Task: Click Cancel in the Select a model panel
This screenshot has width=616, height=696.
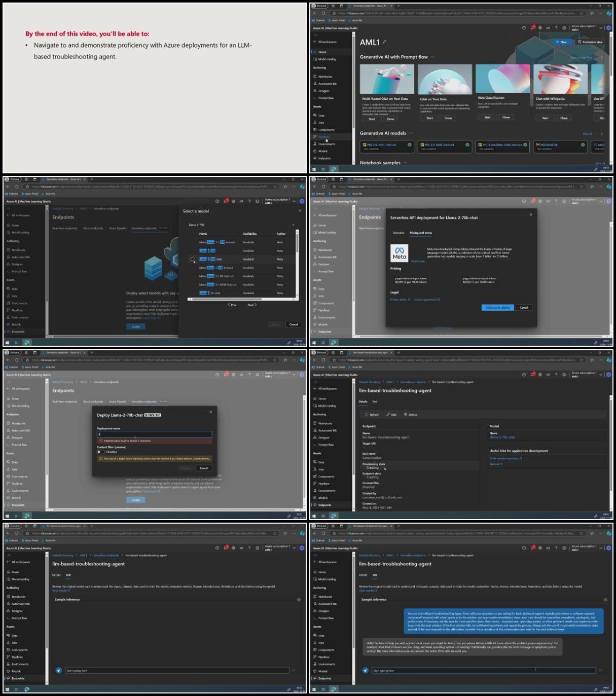Action: [294, 324]
